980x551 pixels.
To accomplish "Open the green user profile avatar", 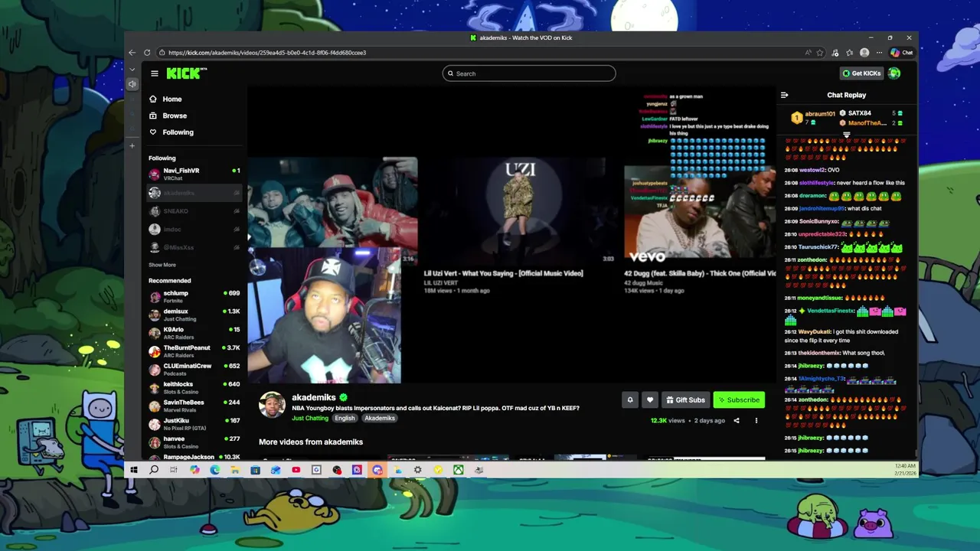I will (894, 73).
